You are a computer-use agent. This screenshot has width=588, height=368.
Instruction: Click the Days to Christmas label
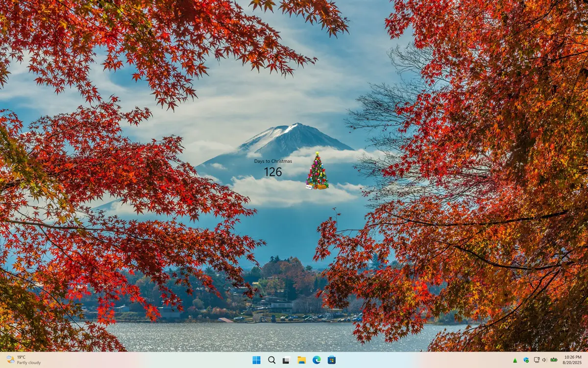click(x=273, y=161)
